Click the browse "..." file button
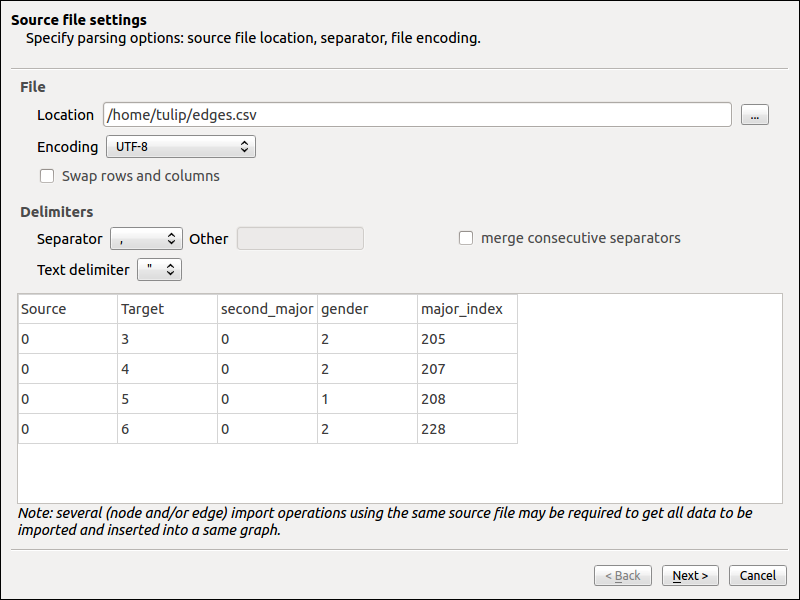This screenshot has width=800, height=600. coord(754,115)
